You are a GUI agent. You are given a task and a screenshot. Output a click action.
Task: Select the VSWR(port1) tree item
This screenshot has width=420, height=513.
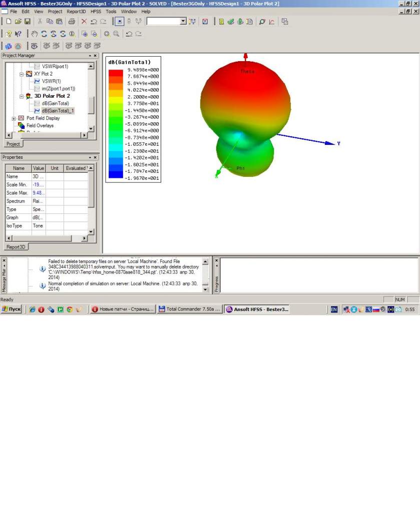click(55, 67)
